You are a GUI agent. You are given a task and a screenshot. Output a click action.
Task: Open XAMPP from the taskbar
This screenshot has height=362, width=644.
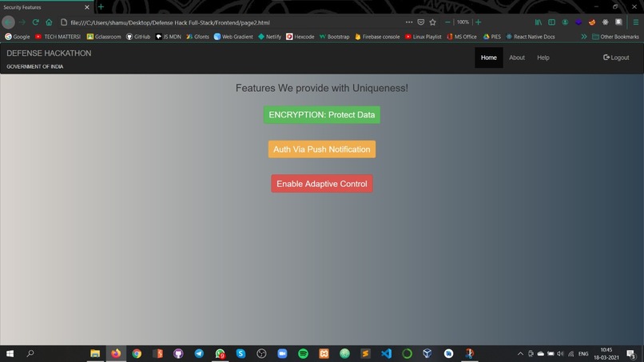(x=324, y=353)
